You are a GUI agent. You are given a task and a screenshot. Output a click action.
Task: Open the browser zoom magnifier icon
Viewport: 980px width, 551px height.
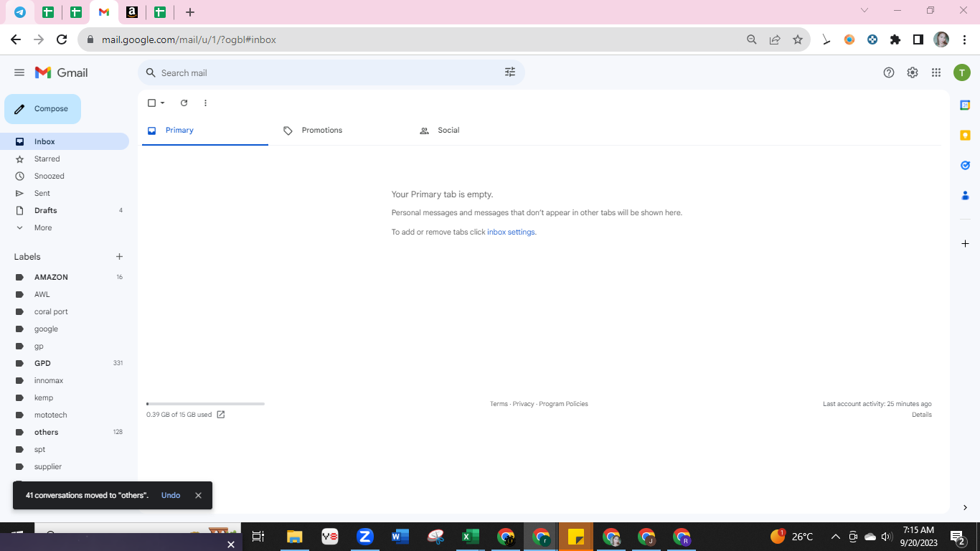pos(752,40)
